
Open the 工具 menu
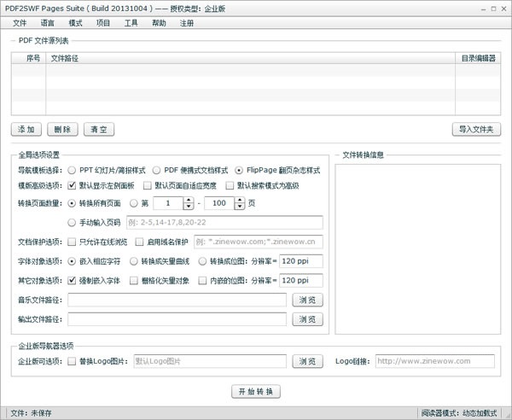tap(131, 23)
